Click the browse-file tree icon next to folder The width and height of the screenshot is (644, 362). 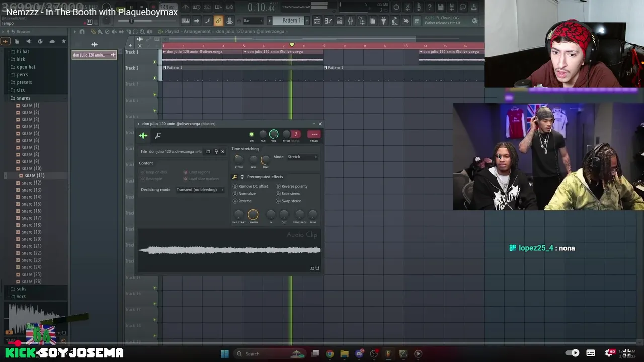[216, 151]
